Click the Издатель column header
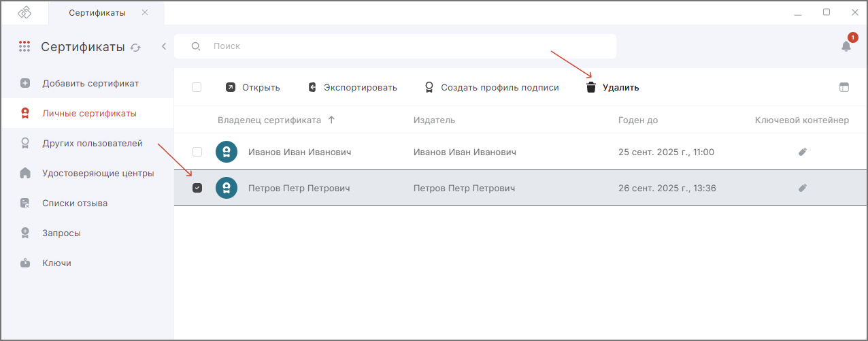This screenshot has width=868, height=341. point(434,120)
